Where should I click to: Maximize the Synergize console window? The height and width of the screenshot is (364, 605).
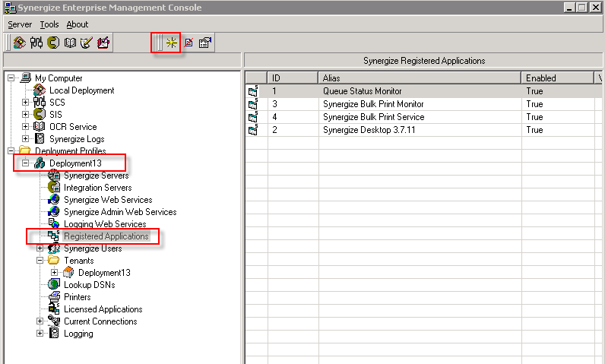(582, 7)
